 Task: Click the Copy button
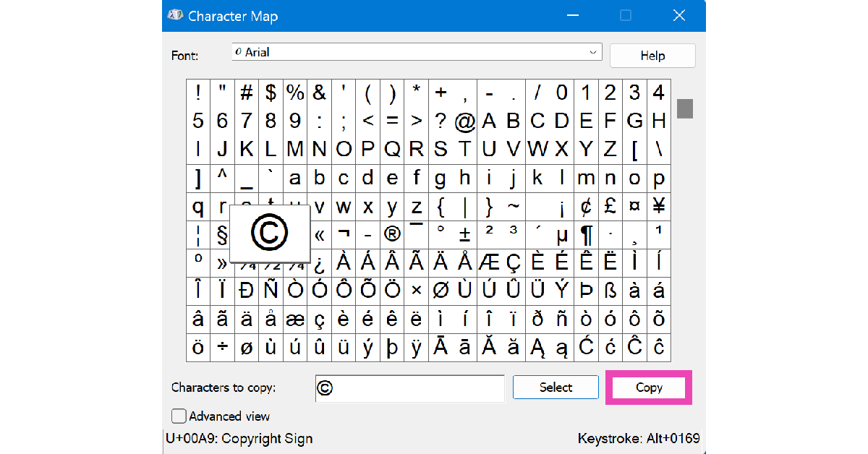[x=649, y=387]
